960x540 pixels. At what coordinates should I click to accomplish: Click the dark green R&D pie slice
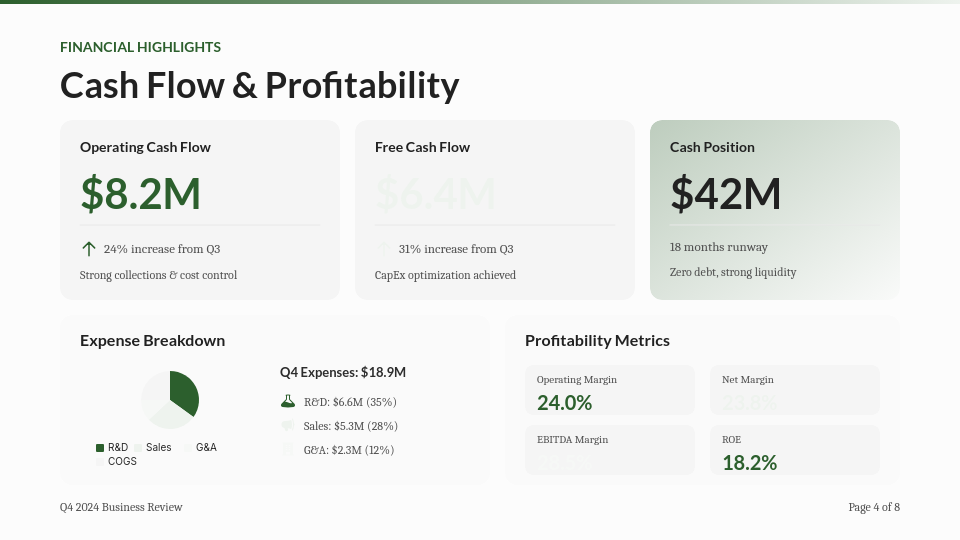click(x=184, y=392)
